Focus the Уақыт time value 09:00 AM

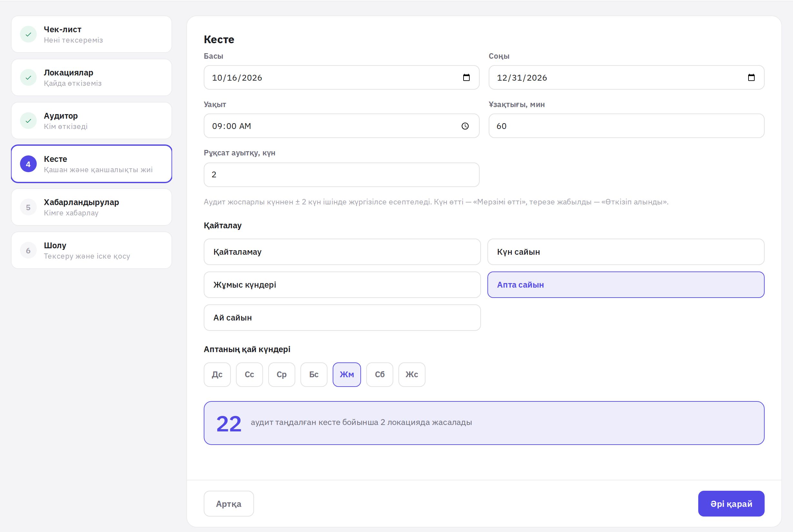click(x=232, y=126)
